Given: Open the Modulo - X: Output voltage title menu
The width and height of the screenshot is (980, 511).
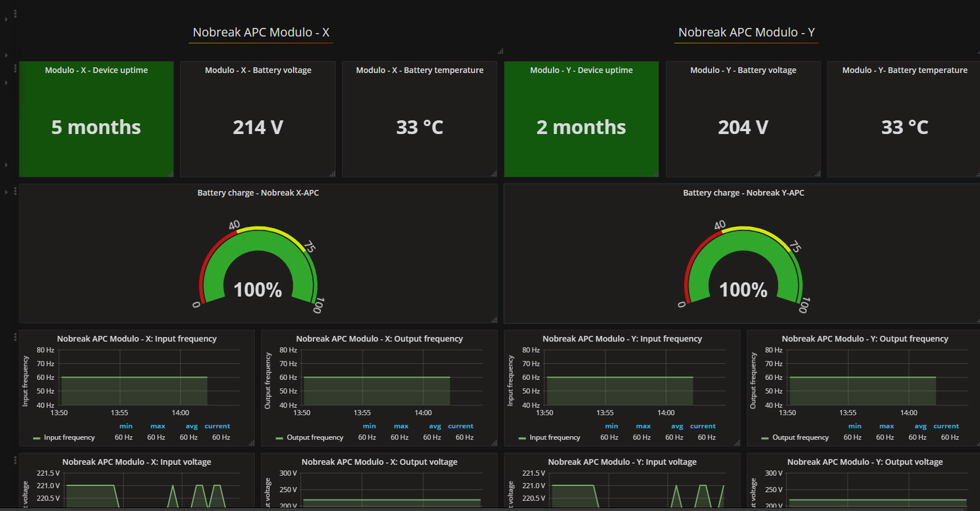Looking at the screenshot, I should coord(380,462).
